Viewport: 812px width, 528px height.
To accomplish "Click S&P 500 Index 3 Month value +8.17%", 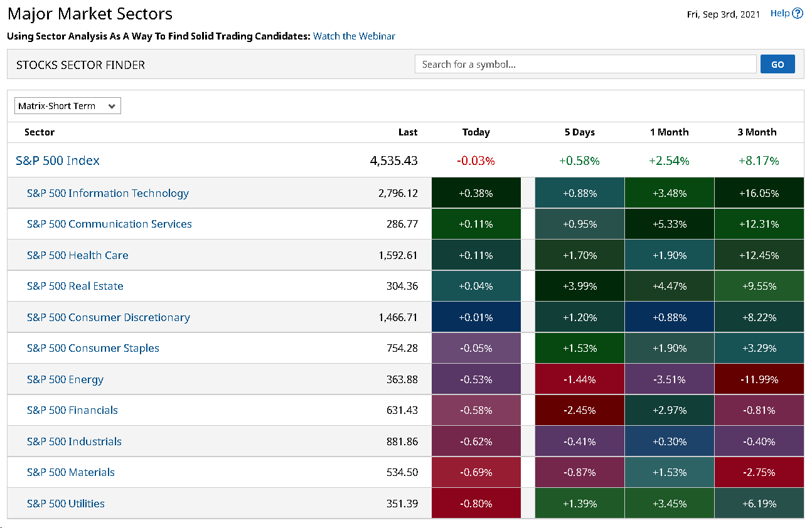I will 757,161.
